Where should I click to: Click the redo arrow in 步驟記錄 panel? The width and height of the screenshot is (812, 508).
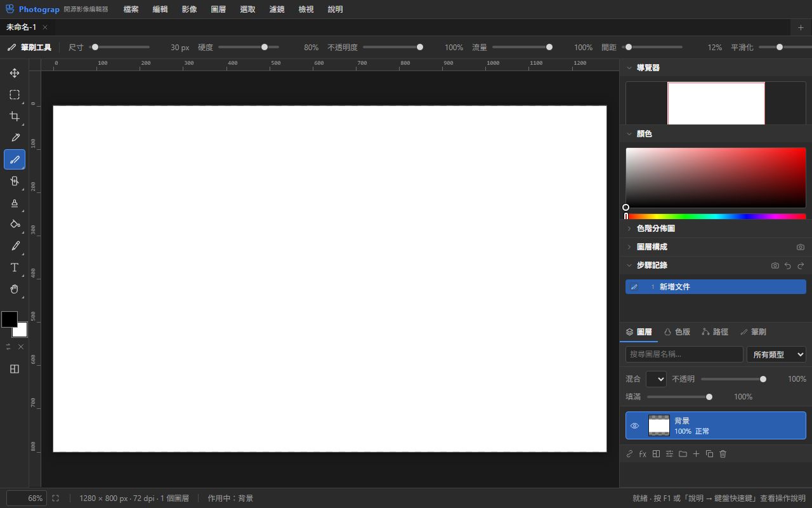tap(801, 265)
